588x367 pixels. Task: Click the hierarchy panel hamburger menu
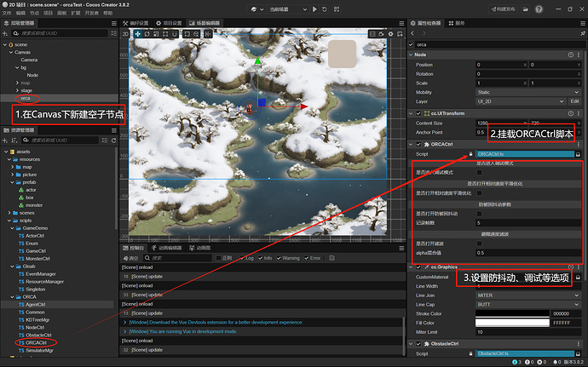tap(114, 23)
